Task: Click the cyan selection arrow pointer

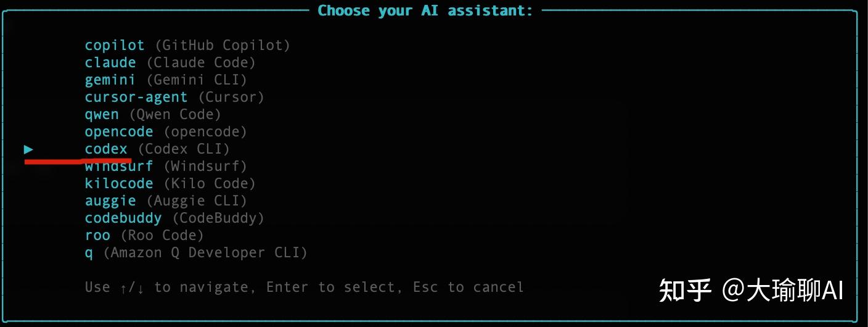Action: click(x=28, y=149)
